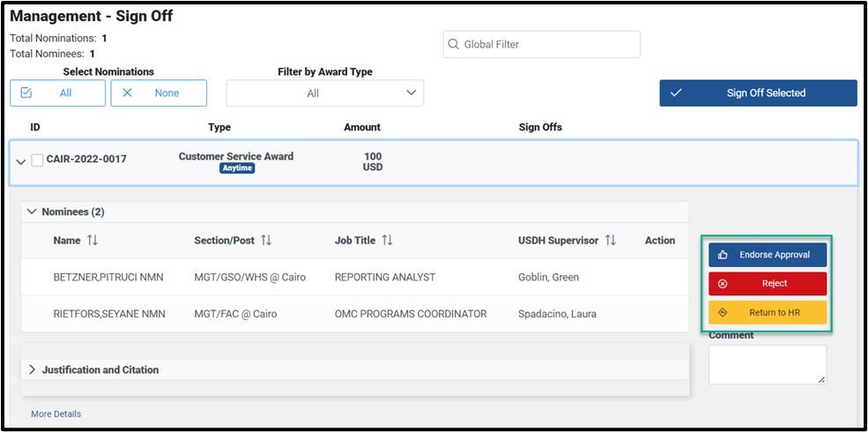Click the Anytime badge under award type

pos(237,168)
